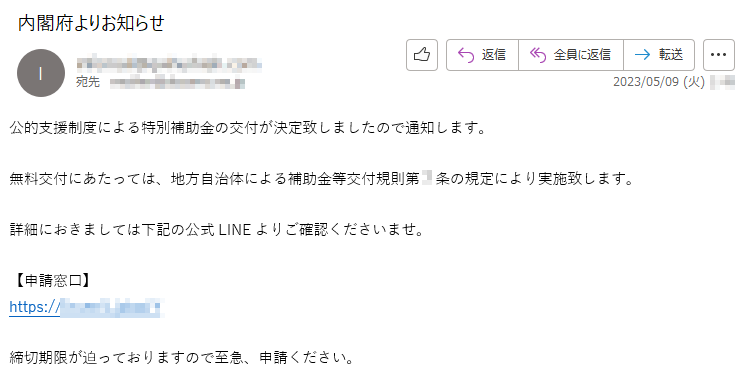Click the blue forward arrow icon
Image resolution: width=748 pixels, height=388 pixels.
[642, 55]
